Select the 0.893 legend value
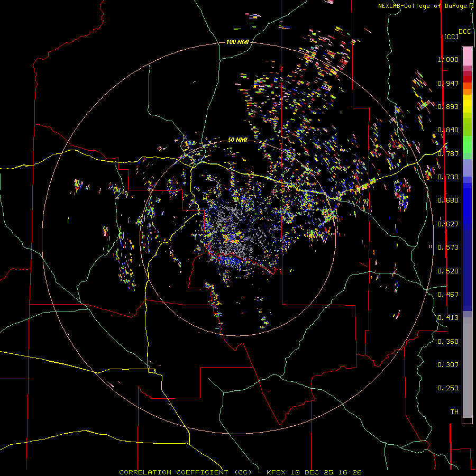 448,106
